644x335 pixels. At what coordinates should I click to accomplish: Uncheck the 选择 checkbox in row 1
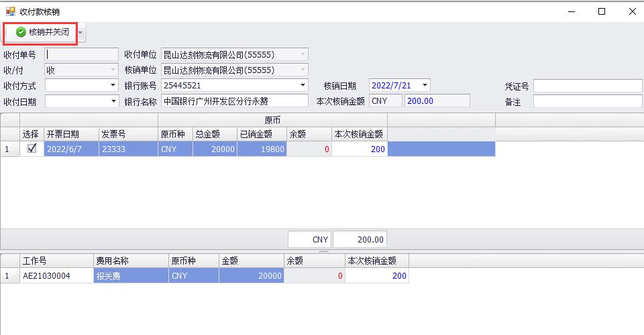[32, 149]
